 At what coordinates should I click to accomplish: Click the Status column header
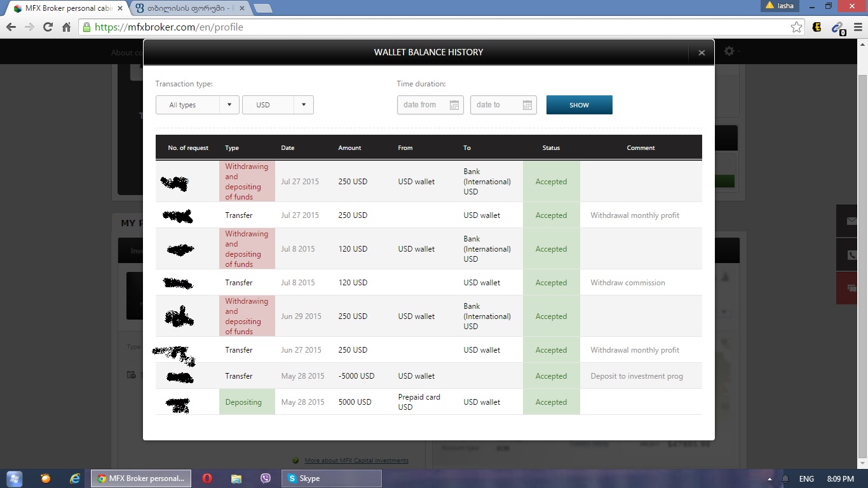pos(552,148)
